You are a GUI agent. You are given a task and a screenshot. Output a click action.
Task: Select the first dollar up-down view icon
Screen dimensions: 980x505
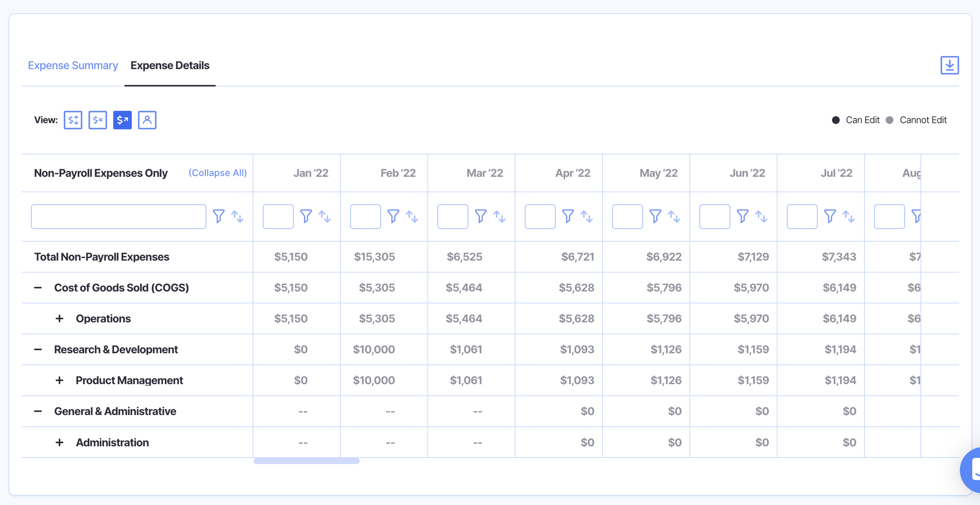click(73, 120)
